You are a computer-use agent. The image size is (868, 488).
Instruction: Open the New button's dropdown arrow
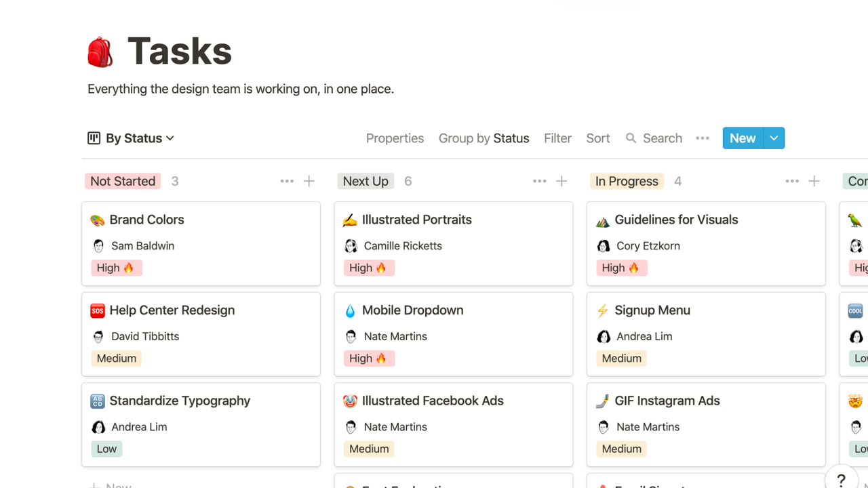point(774,138)
